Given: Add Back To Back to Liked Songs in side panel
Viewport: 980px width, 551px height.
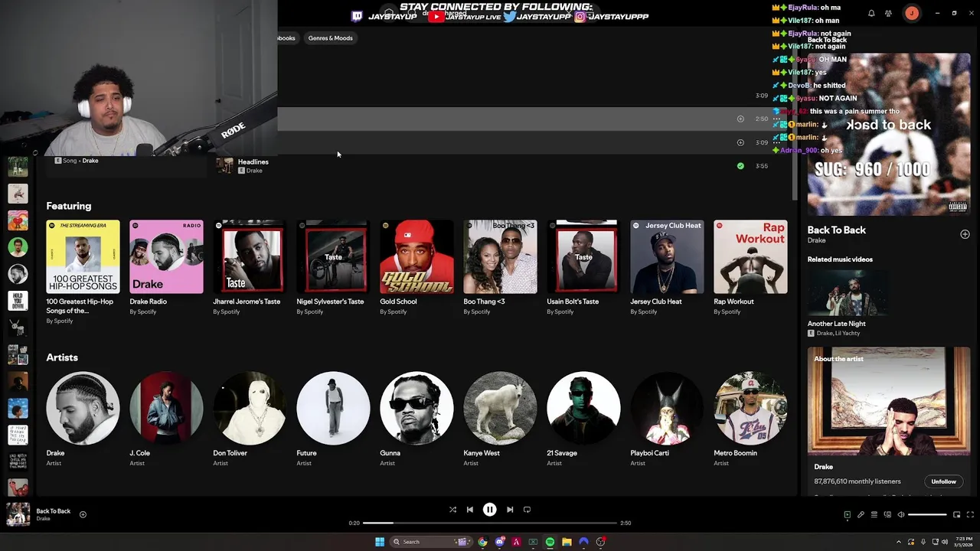Looking at the screenshot, I should click(x=965, y=234).
